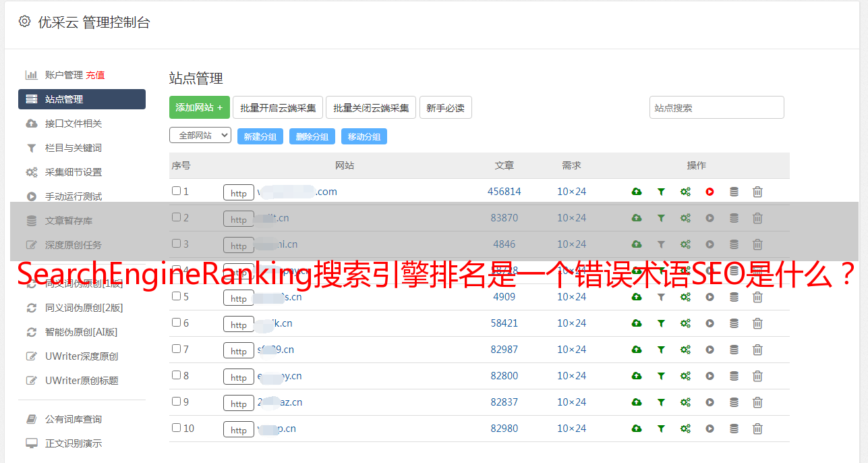The width and height of the screenshot is (868, 463).
Task: Open UWriter原创标题 in sidebar
Action: 82,381
